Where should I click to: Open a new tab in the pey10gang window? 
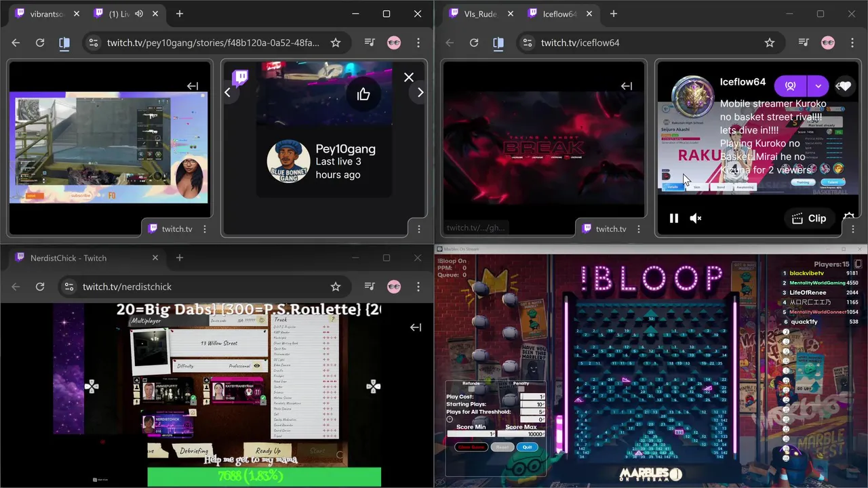tap(180, 14)
